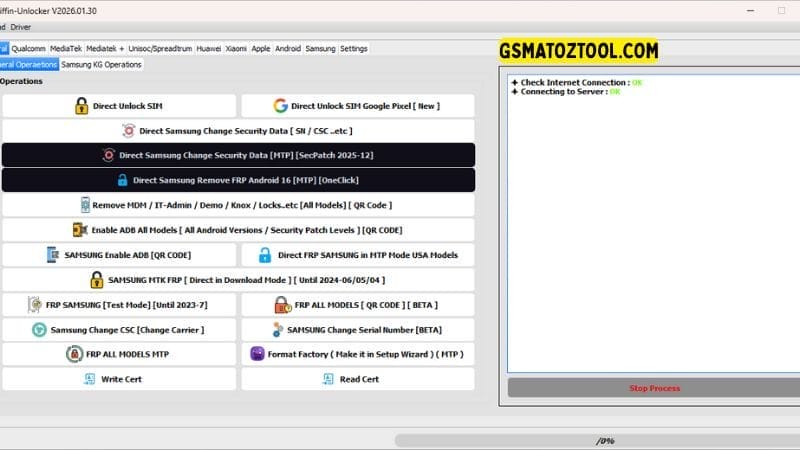The height and width of the screenshot is (450, 800).
Task: Click lock icon beside FRP ALL MODELS QR CODE
Action: point(283,305)
